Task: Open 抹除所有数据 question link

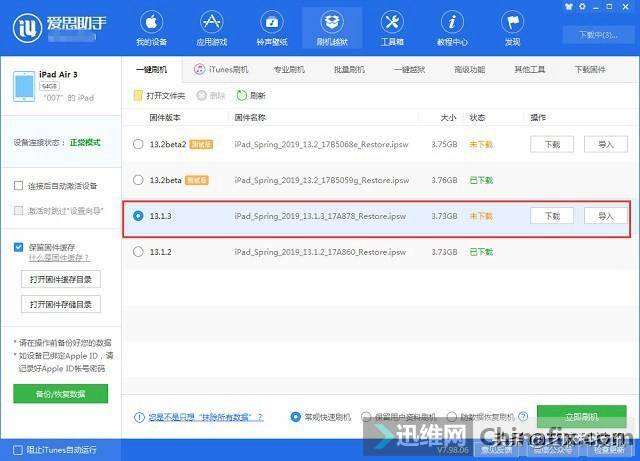Action: coord(206,417)
